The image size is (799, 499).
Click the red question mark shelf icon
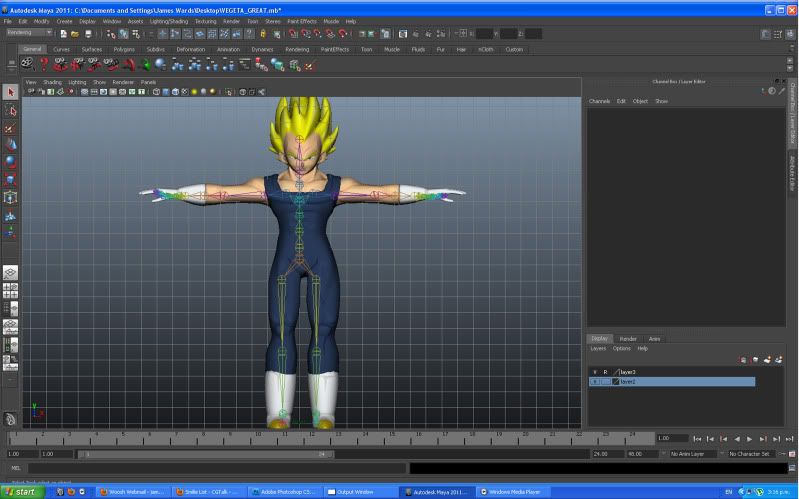coord(43,64)
